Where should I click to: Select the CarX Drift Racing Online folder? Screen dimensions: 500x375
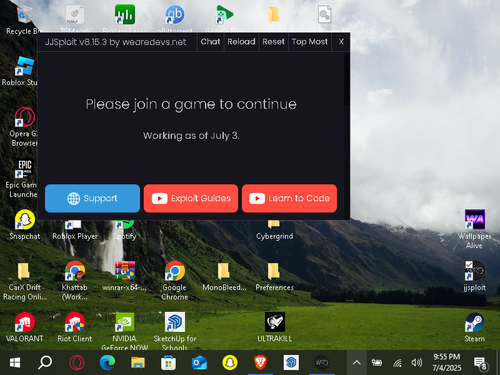click(24, 282)
